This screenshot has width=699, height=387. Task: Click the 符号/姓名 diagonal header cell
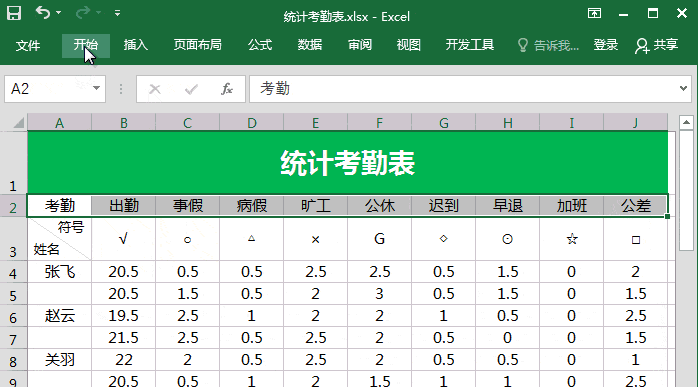(x=60, y=239)
